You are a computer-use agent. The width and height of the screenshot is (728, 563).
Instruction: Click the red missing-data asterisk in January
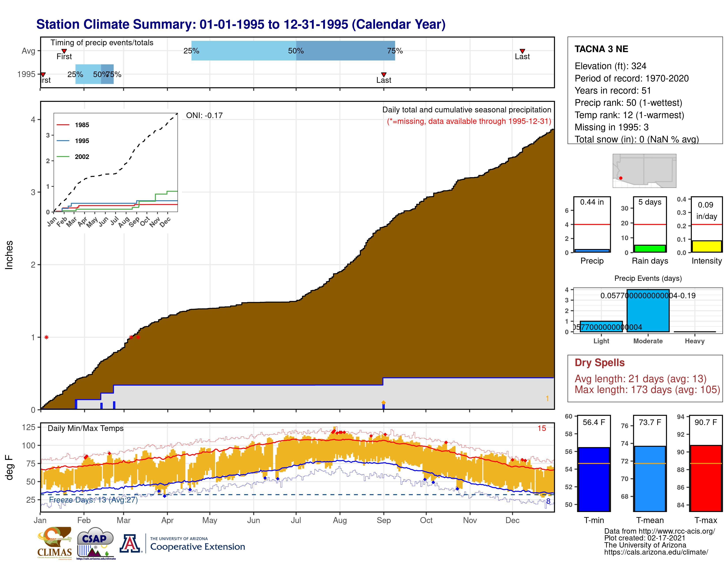(46, 337)
